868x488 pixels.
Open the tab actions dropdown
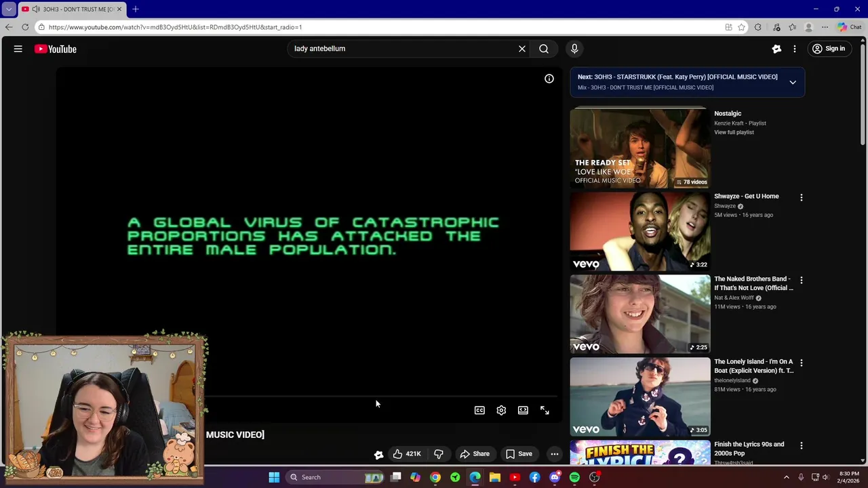(9, 9)
